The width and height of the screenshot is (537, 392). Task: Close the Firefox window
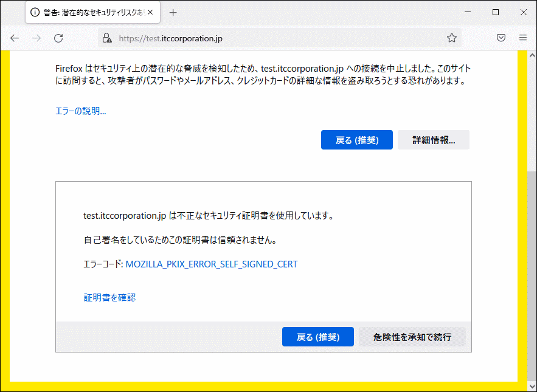[523, 12]
